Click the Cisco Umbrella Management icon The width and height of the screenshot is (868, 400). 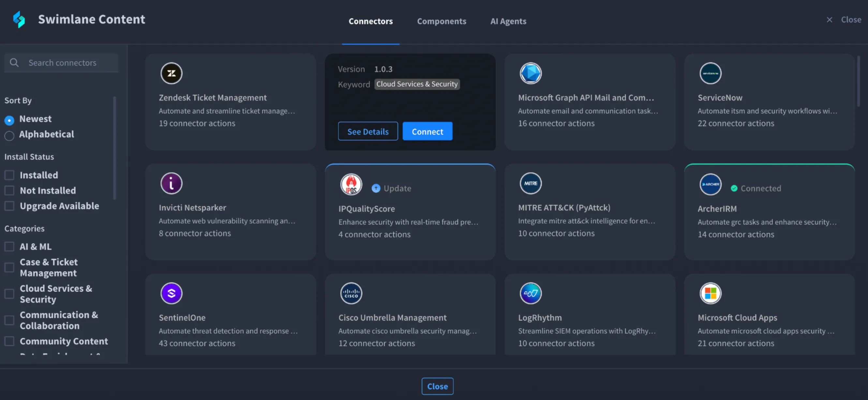pyautogui.click(x=351, y=293)
